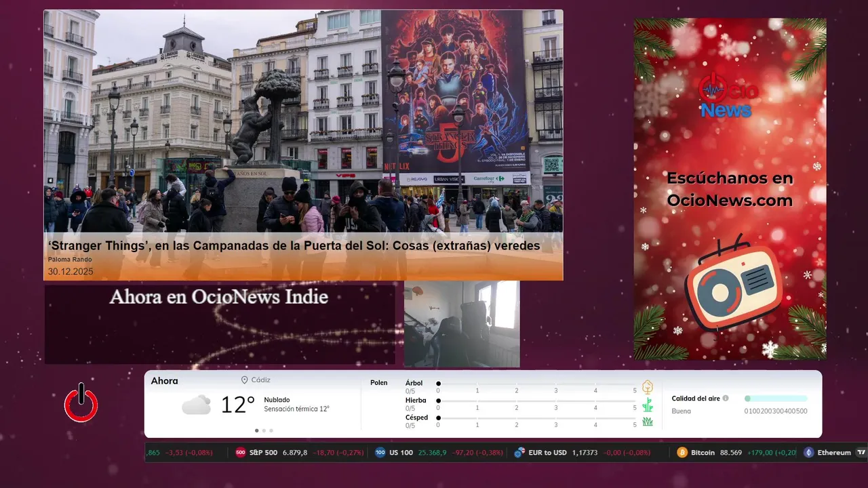
Task: Click the S&P 500 ticker icon
Action: point(240,452)
